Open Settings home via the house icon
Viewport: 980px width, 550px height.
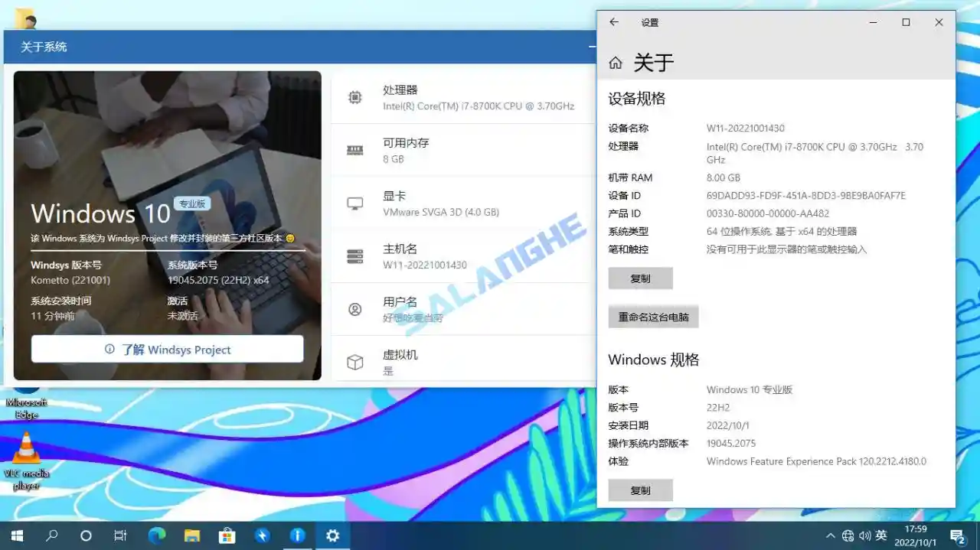pyautogui.click(x=616, y=62)
